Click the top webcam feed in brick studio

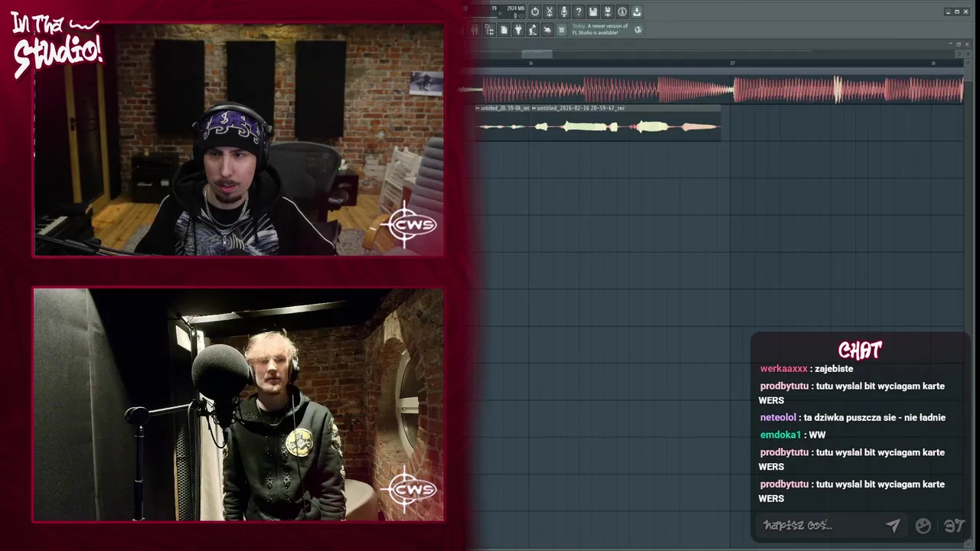coord(238,140)
